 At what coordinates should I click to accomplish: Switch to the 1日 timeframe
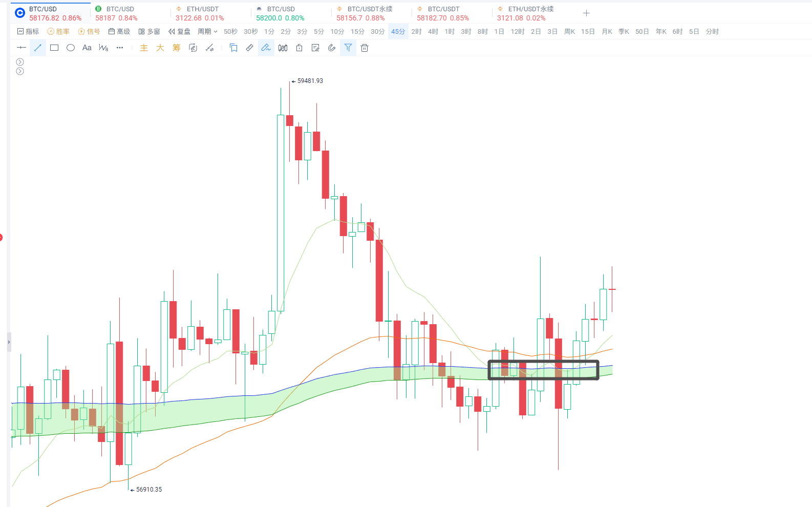pyautogui.click(x=499, y=31)
